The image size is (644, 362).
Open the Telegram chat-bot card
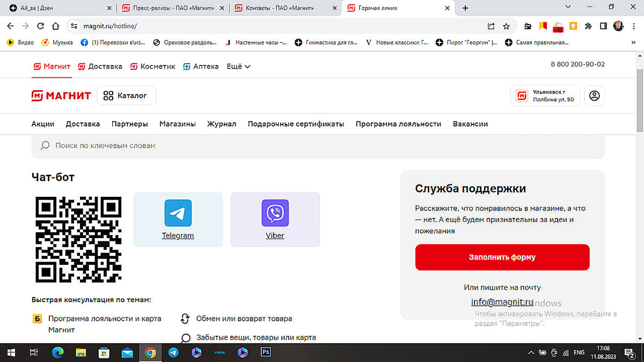(x=178, y=219)
